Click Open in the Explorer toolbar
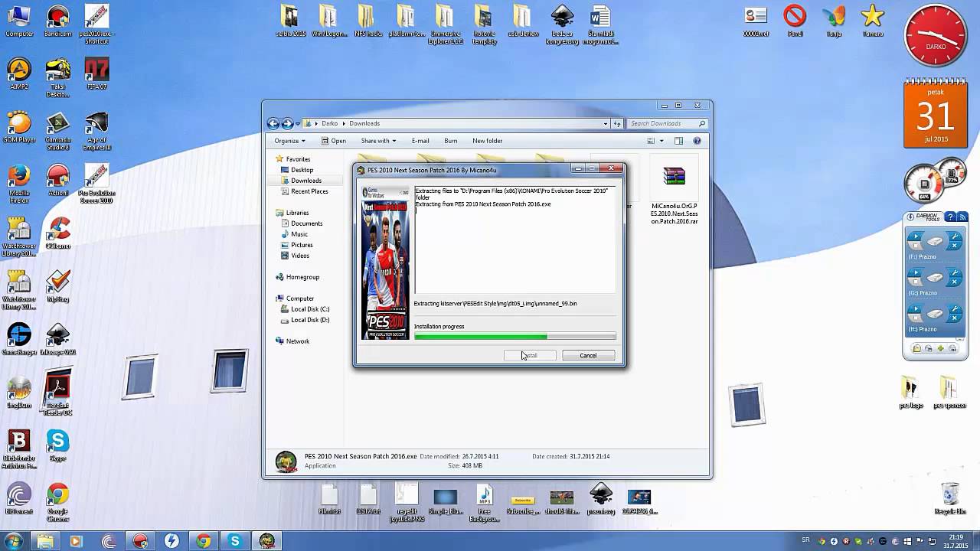 click(334, 141)
